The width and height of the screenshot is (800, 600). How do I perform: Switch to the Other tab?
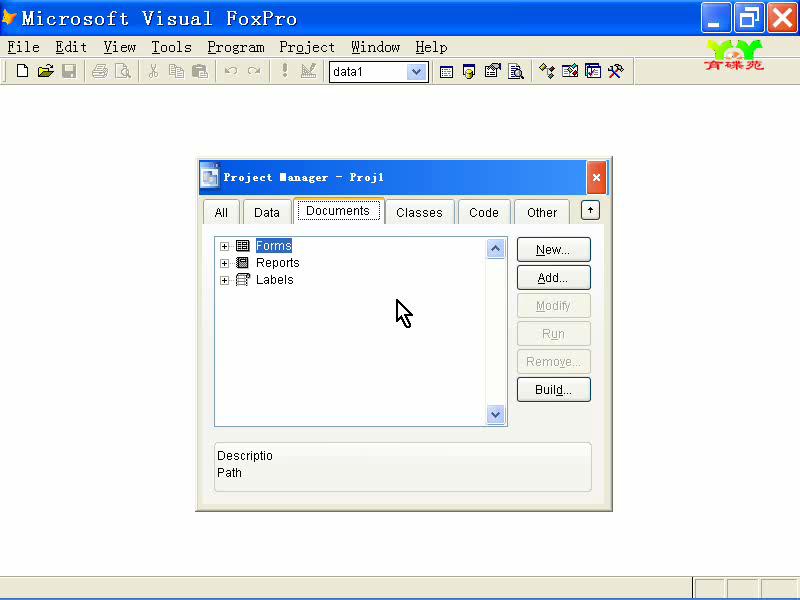click(542, 212)
